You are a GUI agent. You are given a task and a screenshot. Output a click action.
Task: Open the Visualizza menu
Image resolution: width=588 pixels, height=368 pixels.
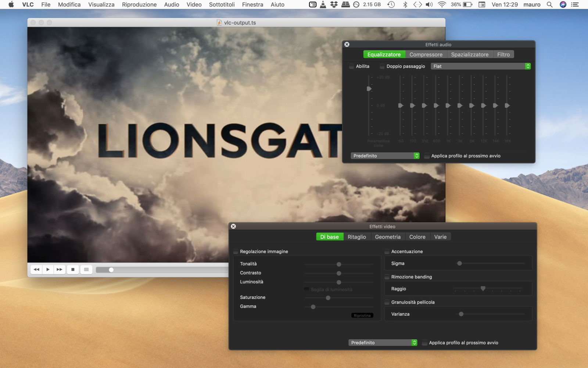101,4
